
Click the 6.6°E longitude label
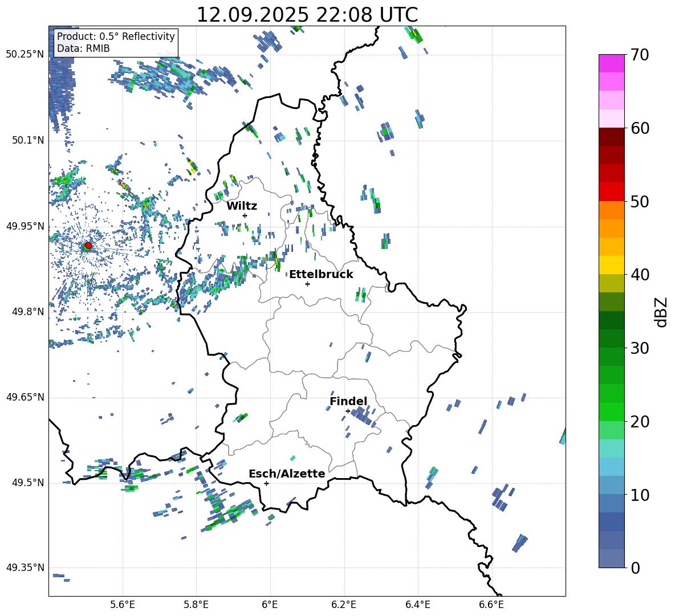(x=491, y=605)
